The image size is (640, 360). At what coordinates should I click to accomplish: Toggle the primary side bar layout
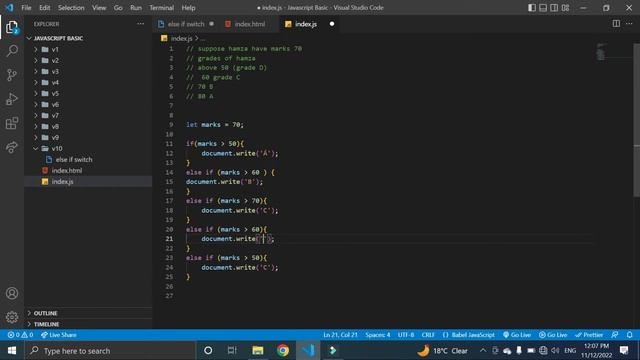point(531,8)
